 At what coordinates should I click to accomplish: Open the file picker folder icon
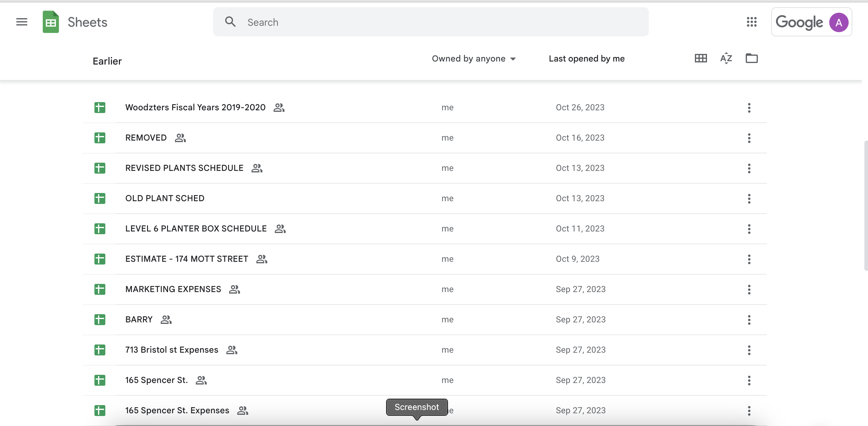point(751,58)
